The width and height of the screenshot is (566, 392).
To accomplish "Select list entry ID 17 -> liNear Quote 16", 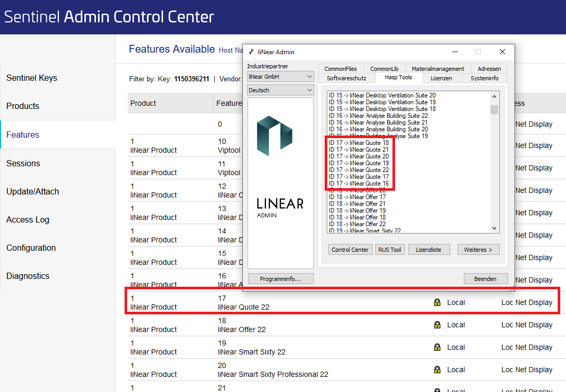I will 359,183.
